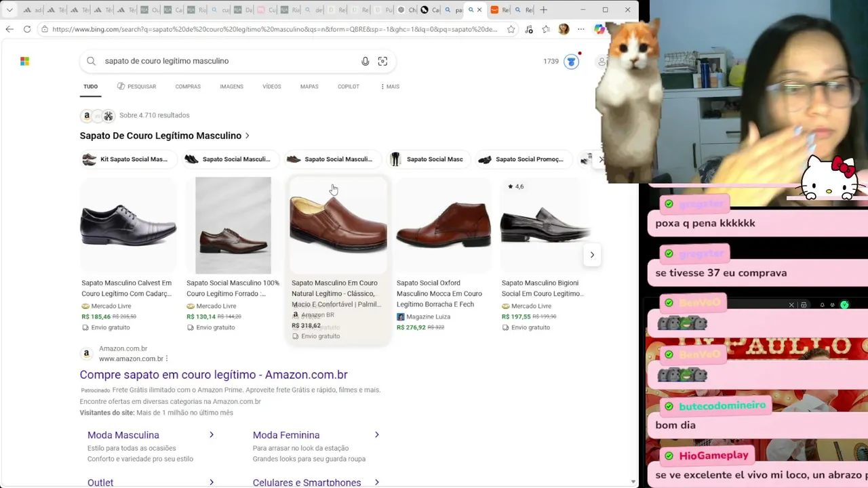
Task: Click the site info icon in address bar
Action: (44, 29)
